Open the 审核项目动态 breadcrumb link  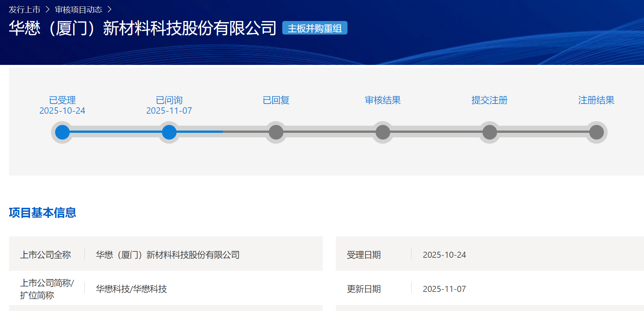click(78, 9)
